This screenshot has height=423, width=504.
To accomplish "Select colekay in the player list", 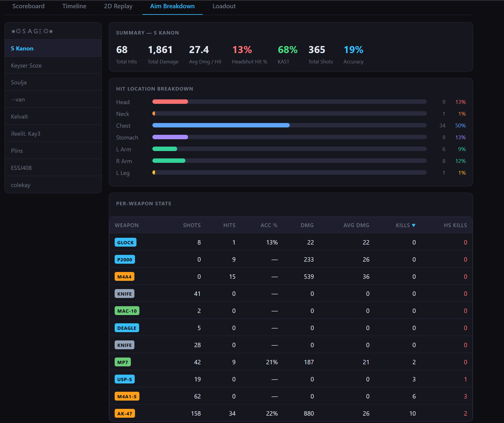I will click(53, 185).
